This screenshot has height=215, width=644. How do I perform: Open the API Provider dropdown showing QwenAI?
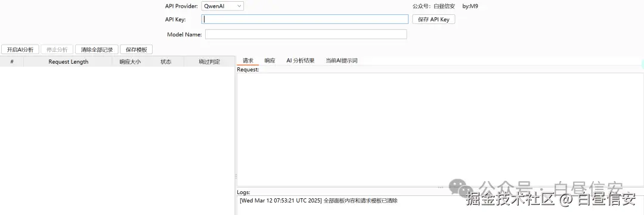coord(222,6)
